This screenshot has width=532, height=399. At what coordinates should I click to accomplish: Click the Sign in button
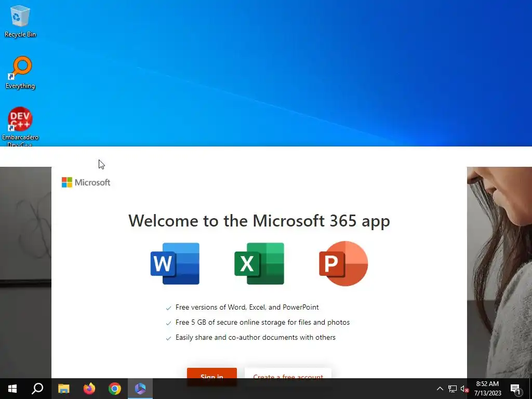point(212,373)
